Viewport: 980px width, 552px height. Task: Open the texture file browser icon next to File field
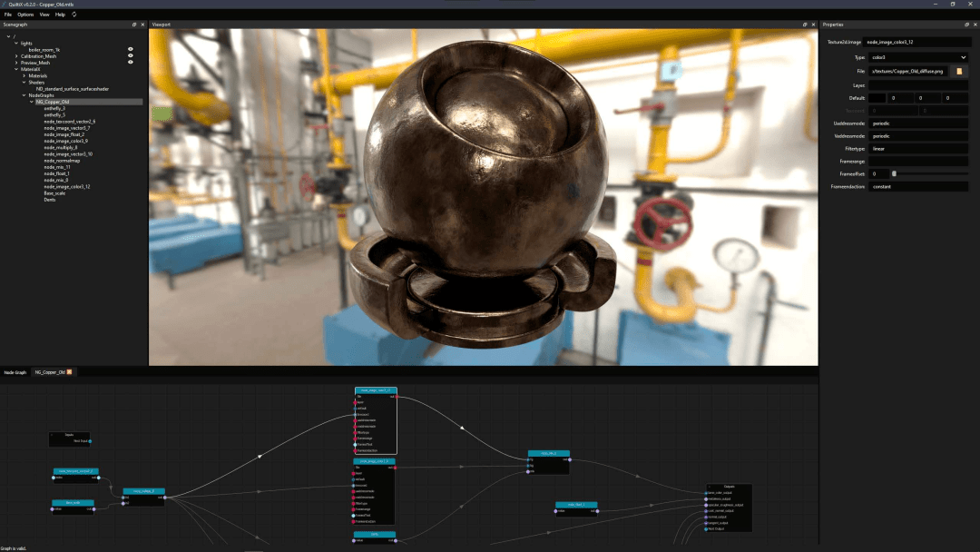(958, 71)
